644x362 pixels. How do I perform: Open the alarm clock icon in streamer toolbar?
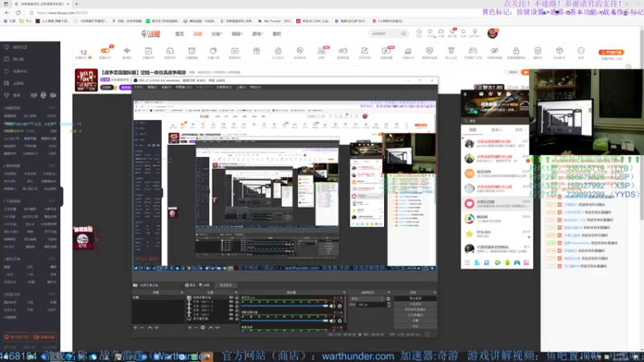tap(192, 51)
